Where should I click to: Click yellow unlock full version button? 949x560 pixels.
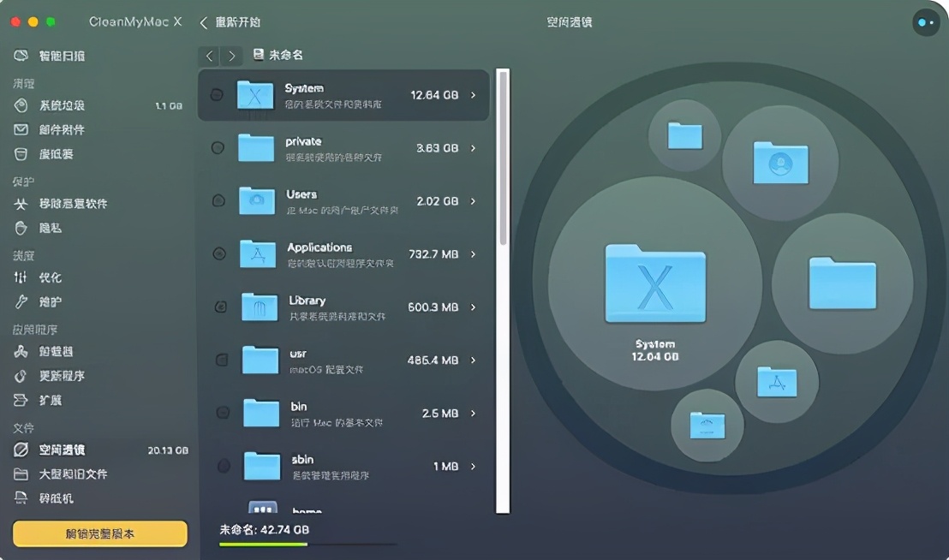[x=100, y=534]
